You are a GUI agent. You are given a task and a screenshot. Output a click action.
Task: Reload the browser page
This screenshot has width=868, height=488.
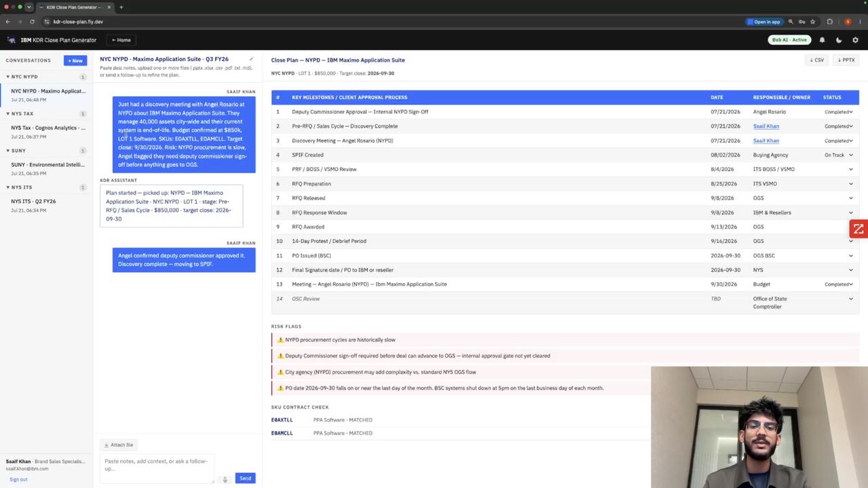32,22
